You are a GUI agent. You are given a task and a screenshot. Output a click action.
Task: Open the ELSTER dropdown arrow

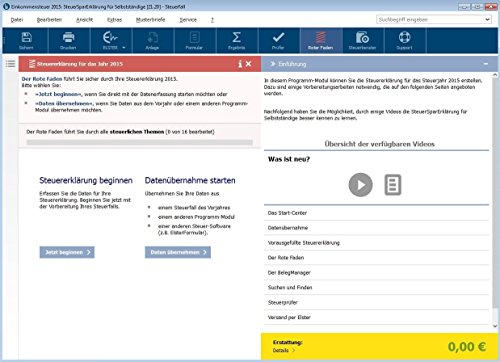pyautogui.click(x=124, y=48)
